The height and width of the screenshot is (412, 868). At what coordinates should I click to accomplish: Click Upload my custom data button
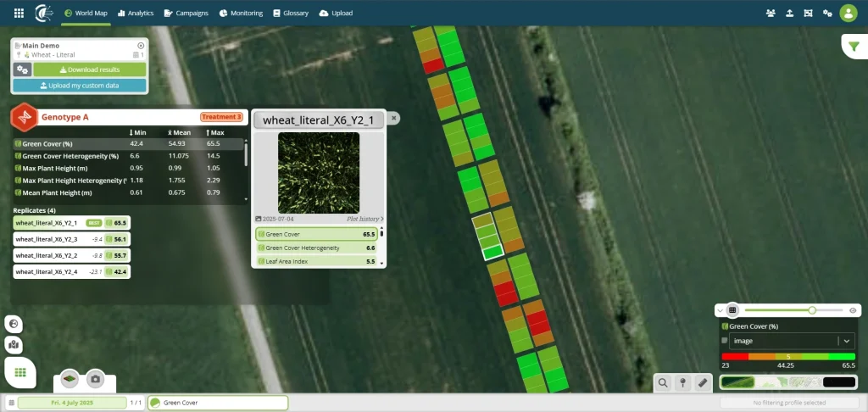point(80,86)
